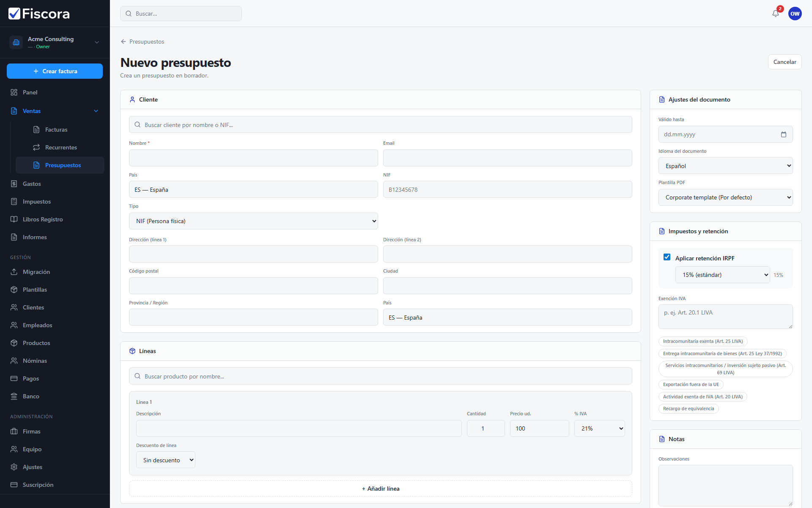This screenshot has width=812, height=508.
Task: Click the Gastos receipt icon
Action: (x=14, y=184)
